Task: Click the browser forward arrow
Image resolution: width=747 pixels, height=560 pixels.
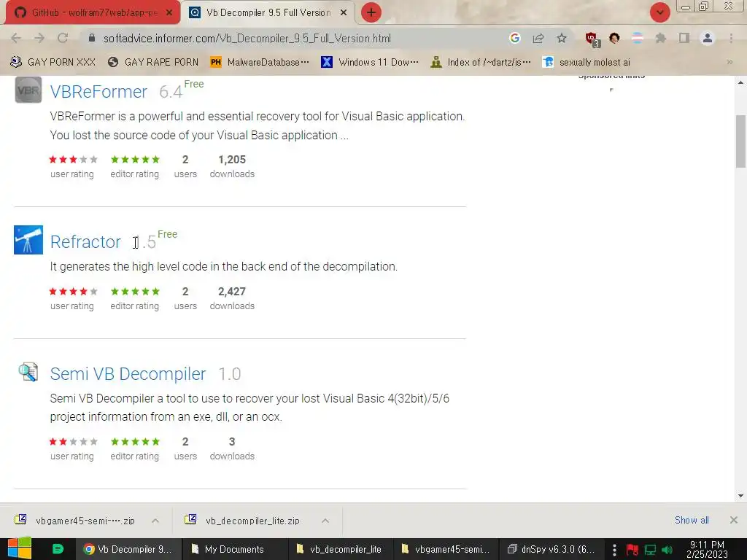Action: click(x=39, y=38)
